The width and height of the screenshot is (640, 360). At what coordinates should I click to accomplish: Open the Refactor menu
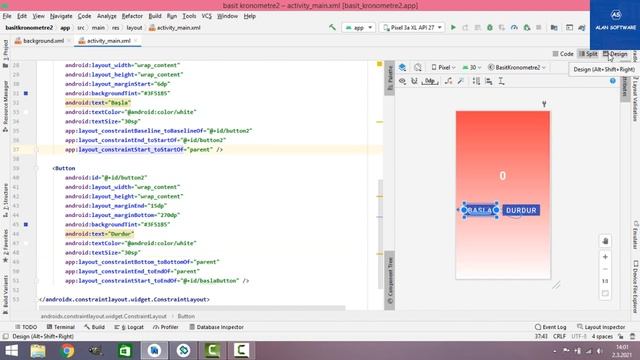(132, 16)
